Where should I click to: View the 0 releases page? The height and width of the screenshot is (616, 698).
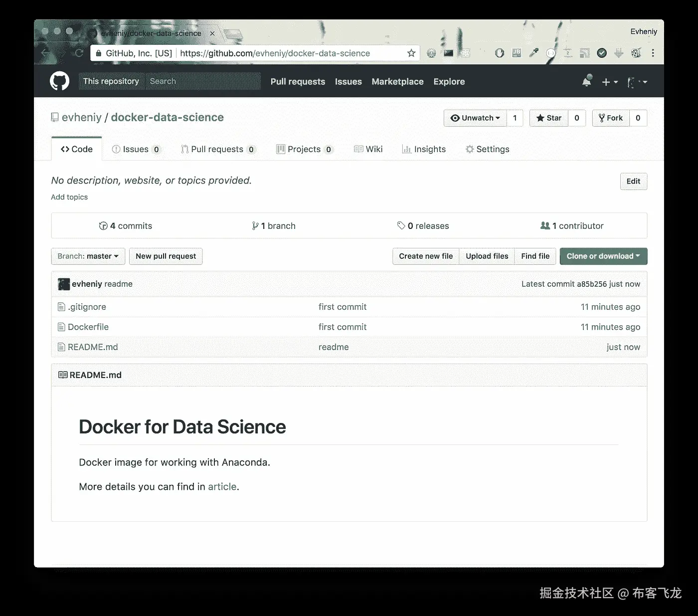point(423,226)
